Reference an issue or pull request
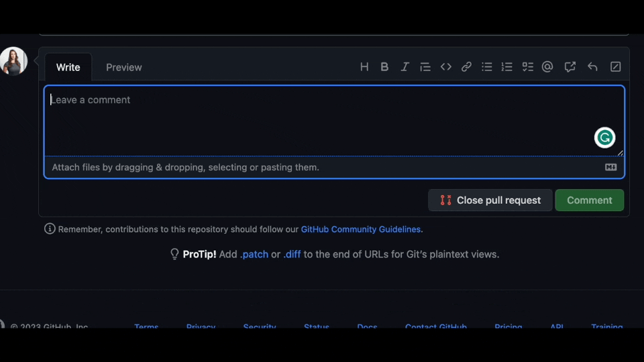The height and width of the screenshot is (362, 644). point(570,67)
